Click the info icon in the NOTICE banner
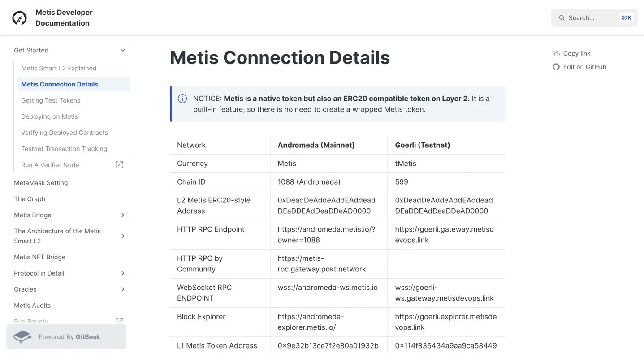Viewport: 644px width, 353px height. pos(182,98)
